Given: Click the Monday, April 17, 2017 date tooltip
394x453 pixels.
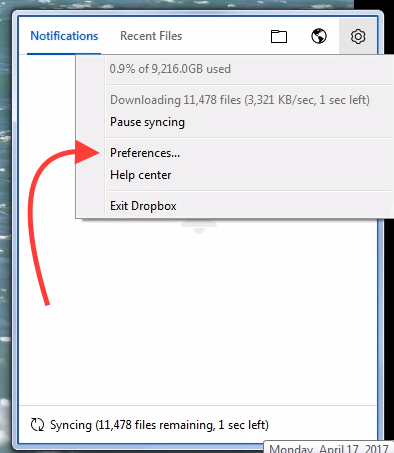Looking at the screenshot, I should (329, 448).
